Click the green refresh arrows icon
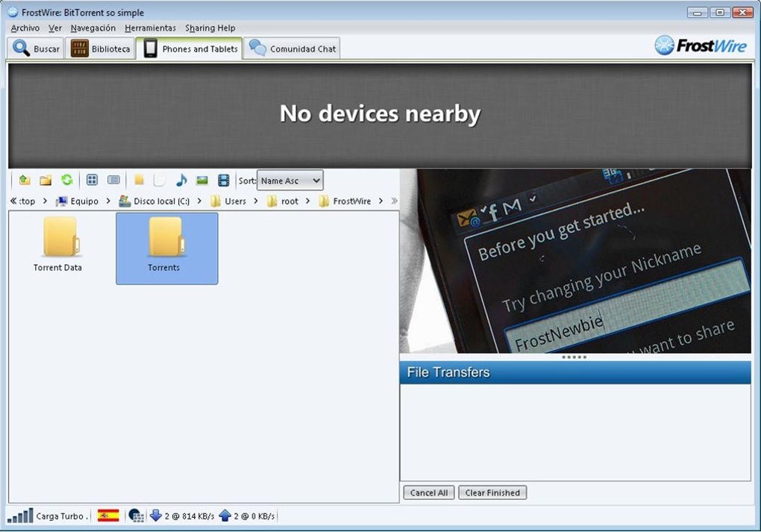The height and width of the screenshot is (532, 761). [67, 180]
